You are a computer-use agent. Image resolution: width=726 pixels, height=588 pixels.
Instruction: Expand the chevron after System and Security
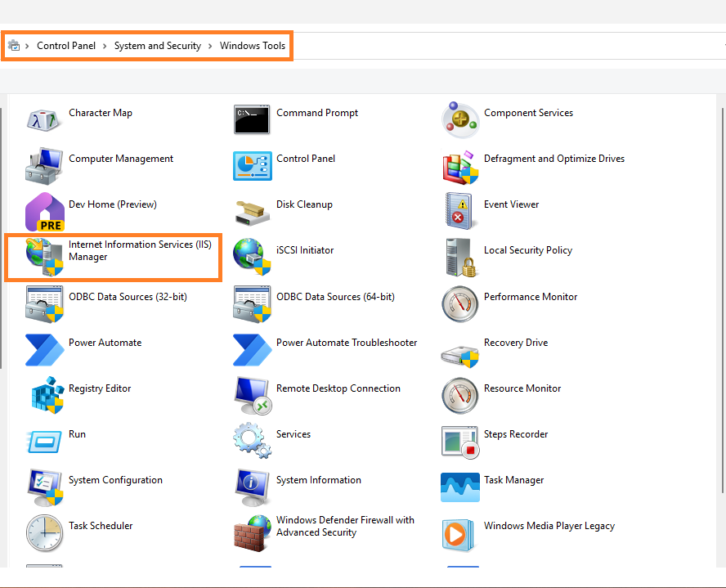click(210, 46)
